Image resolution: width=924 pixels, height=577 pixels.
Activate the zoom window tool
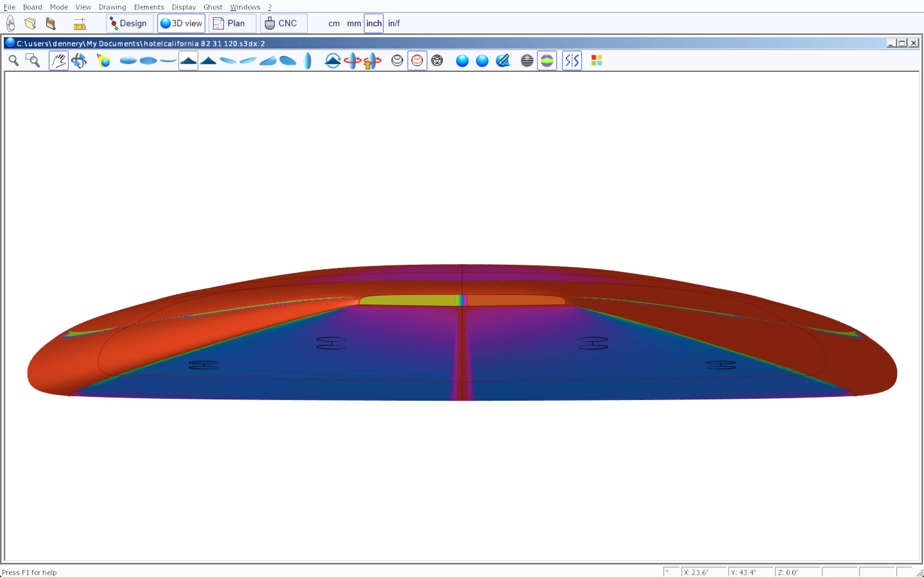[x=33, y=61]
